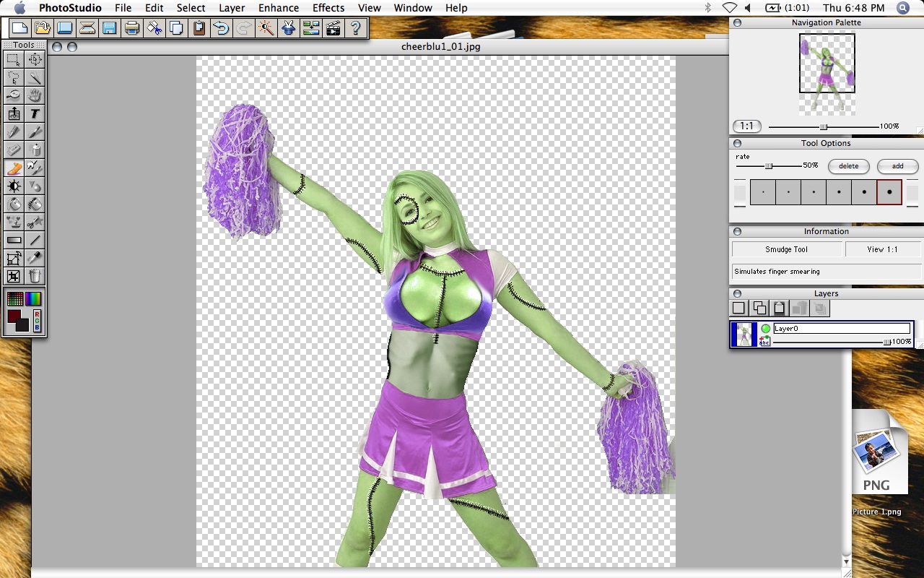Open the color spectrum picker
The height and width of the screenshot is (578, 924).
34,298
